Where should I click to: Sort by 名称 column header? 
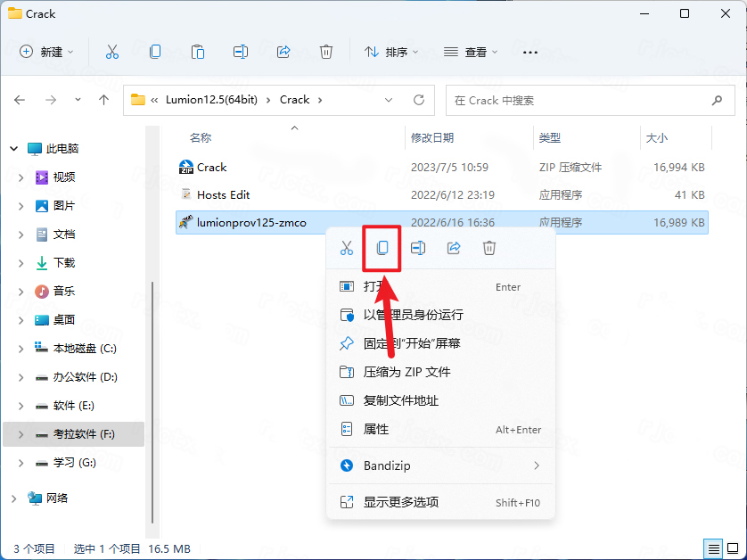201,138
